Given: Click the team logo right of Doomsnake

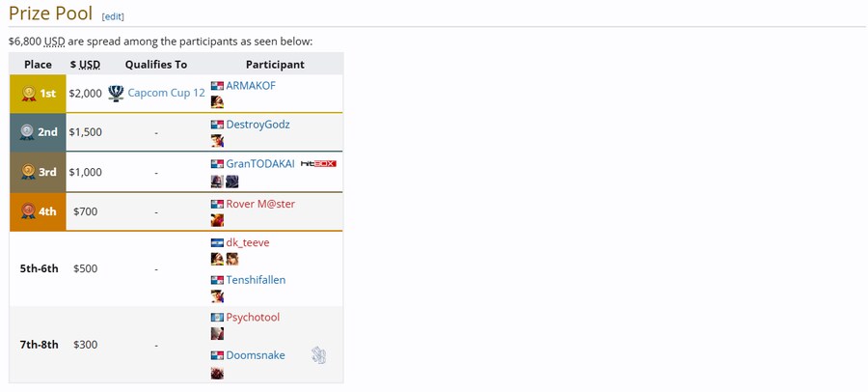Looking at the screenshot, I should [x=318, y=355].
